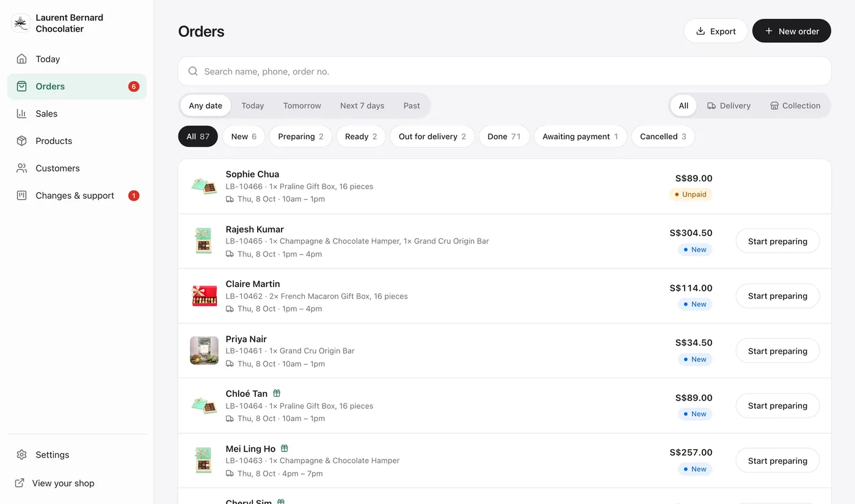Click delivery truck icon in Sophie Chua's row
Screen dimensions: 855x504
point(230,200)
